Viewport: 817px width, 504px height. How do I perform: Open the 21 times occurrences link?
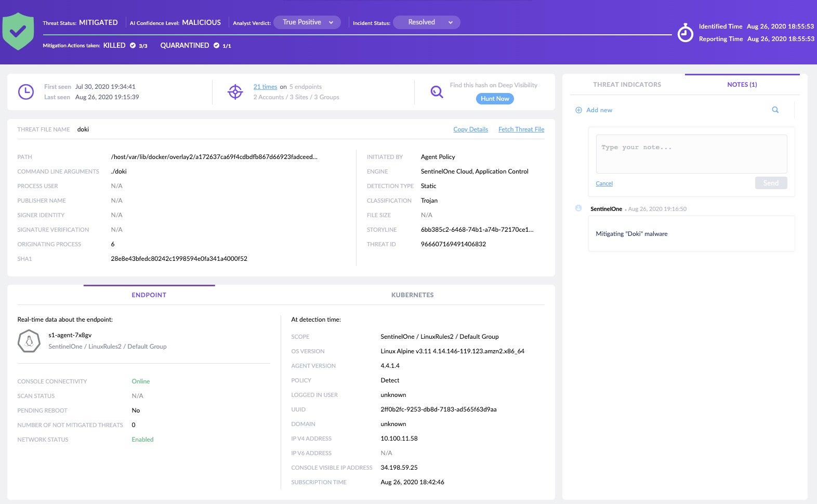click(265, 87)
